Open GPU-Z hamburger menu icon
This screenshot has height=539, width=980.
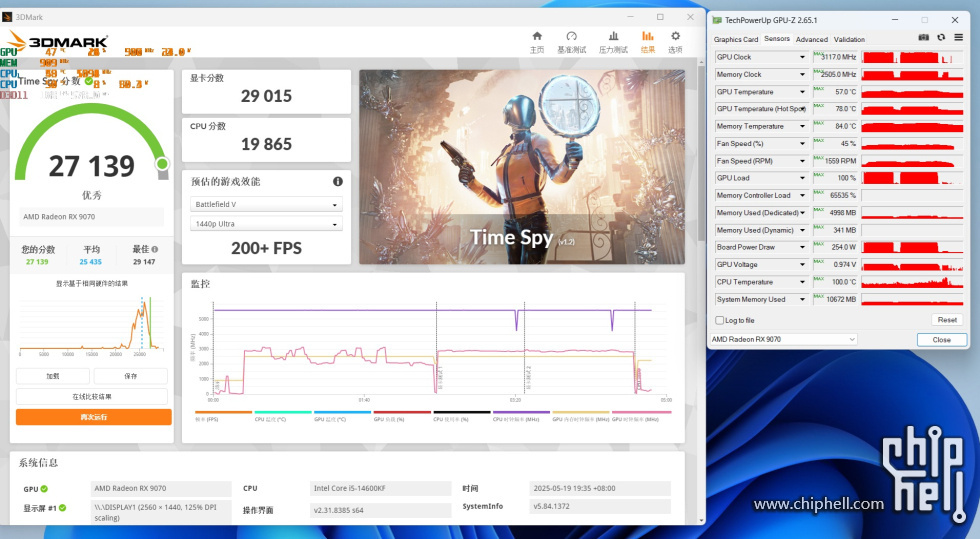click(958, 38)
